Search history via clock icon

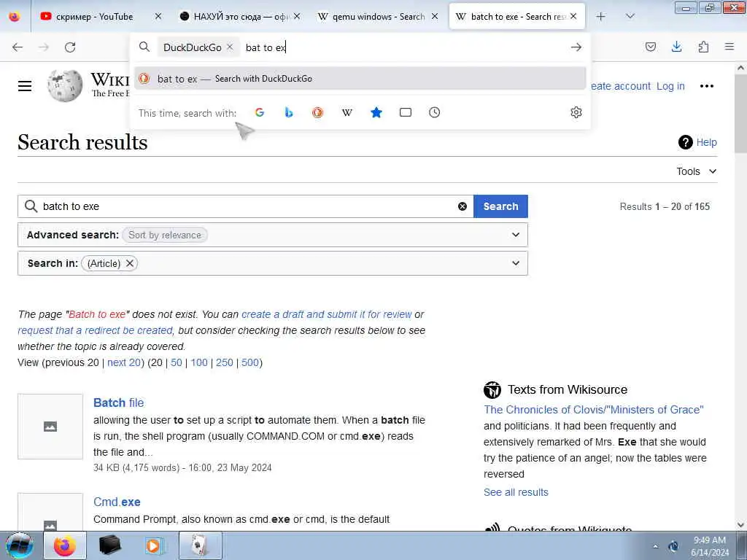pos(435,112)
